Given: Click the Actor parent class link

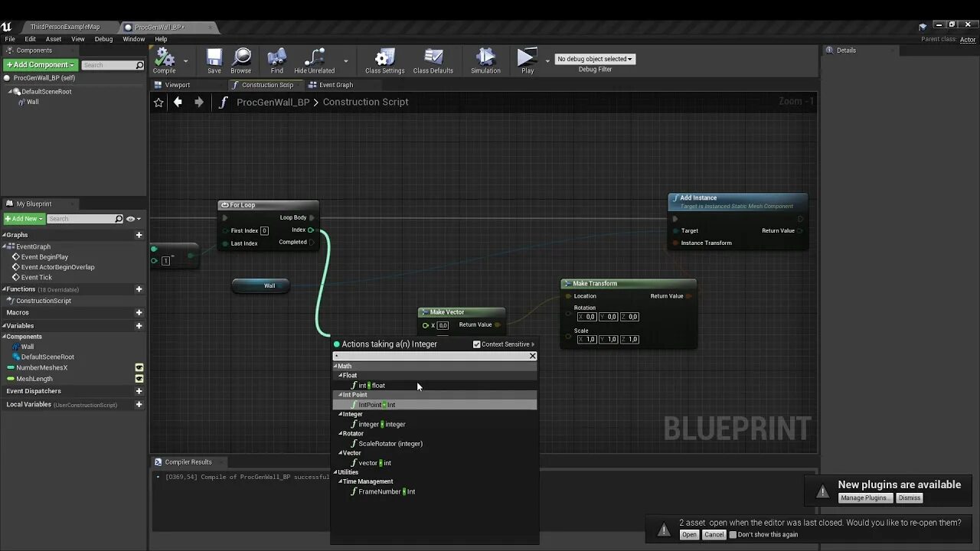Looking at the screenshot, I should (968, 40).
